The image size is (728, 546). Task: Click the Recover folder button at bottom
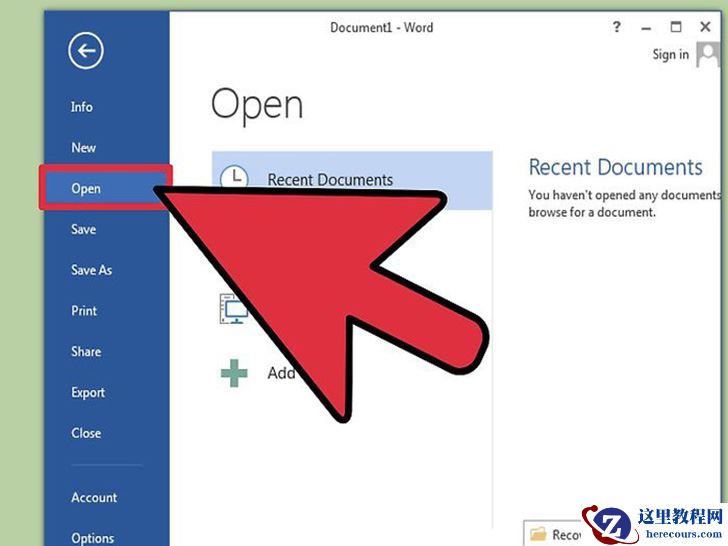[552, 533]
